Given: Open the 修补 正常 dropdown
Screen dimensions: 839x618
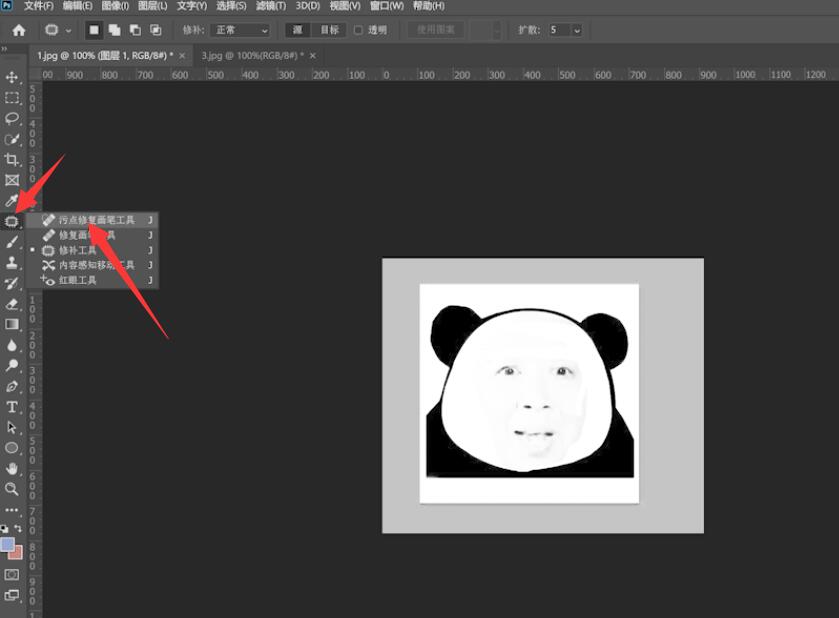Looking at the screenshot, I should 240,30.
